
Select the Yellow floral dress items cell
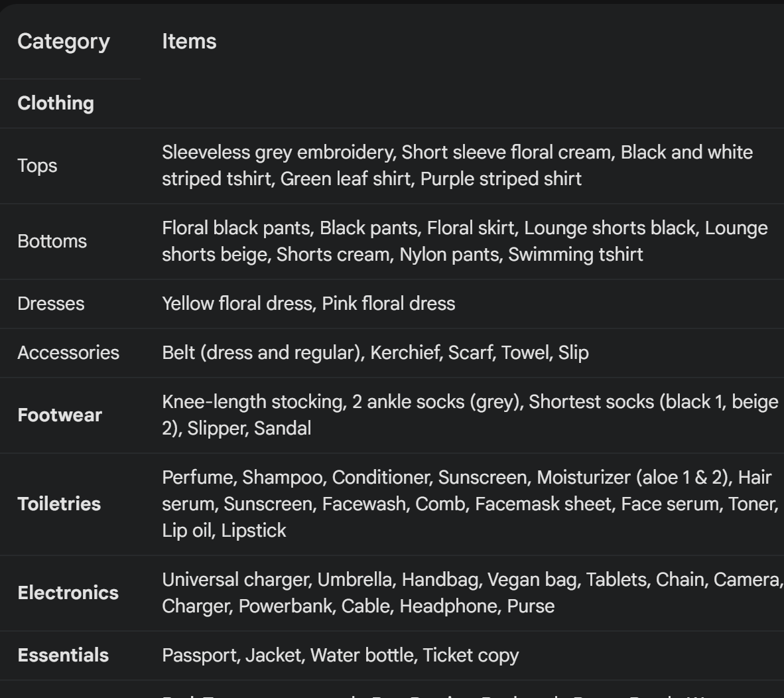tap(308, 303)
